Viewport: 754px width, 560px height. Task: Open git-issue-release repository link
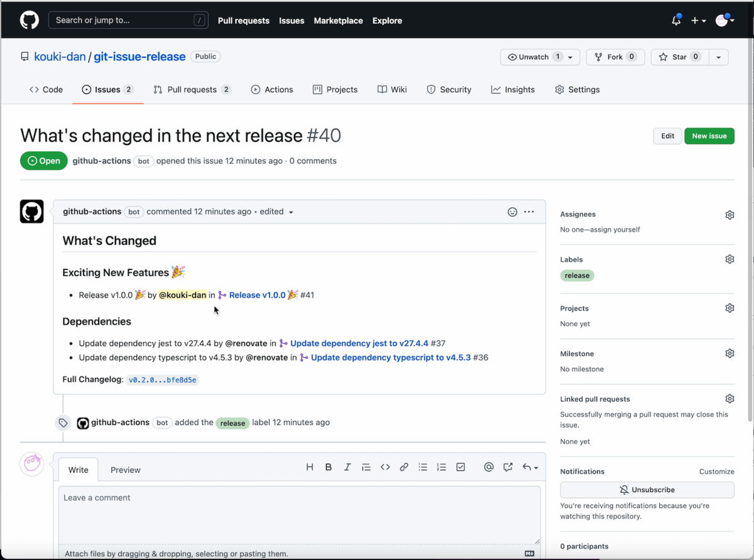coord(139,57)
